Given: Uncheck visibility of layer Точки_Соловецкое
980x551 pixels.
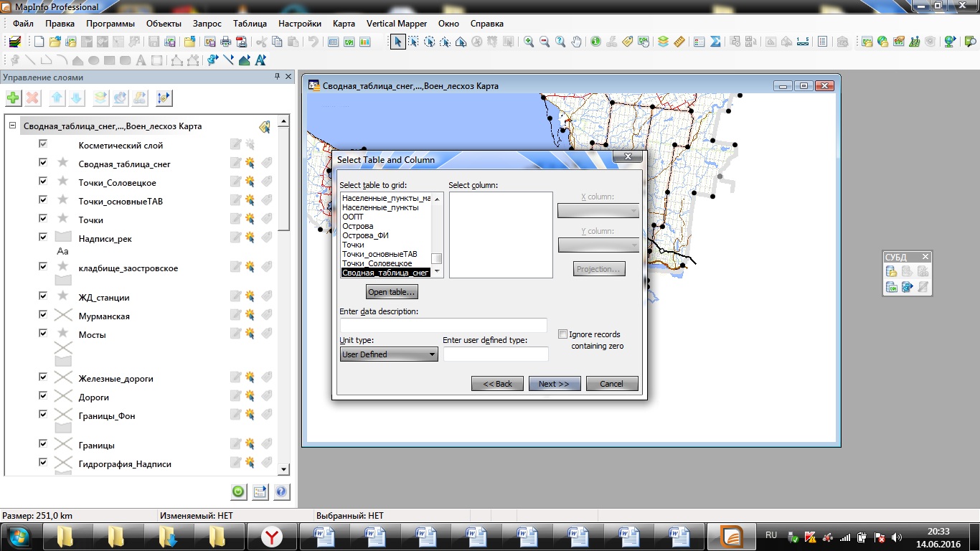Looking at the screenshot, I should point(43,182).
